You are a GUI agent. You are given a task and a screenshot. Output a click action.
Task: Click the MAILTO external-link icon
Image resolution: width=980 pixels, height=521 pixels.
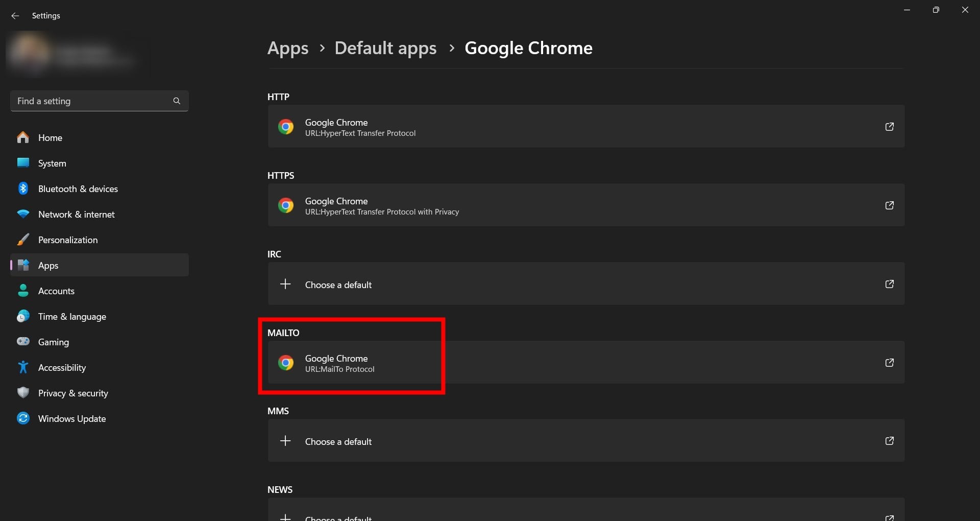point(889,363)
